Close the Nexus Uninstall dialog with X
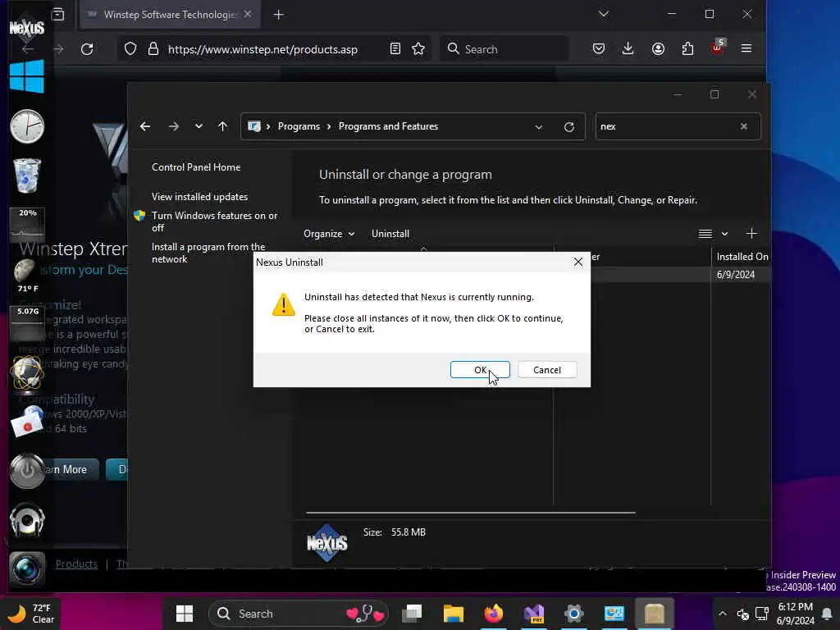Screen dimensions: 840x630 578,262
